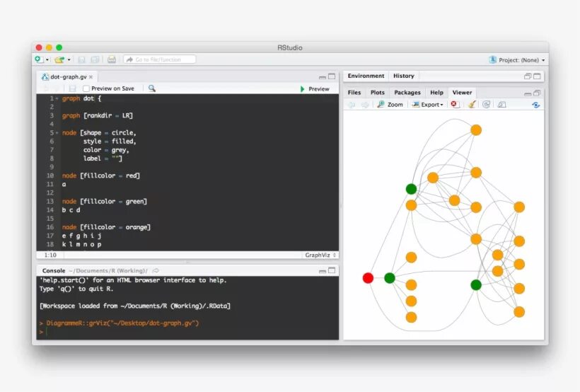Click the publish icon in Viewer toolbar

coord(535,105)
